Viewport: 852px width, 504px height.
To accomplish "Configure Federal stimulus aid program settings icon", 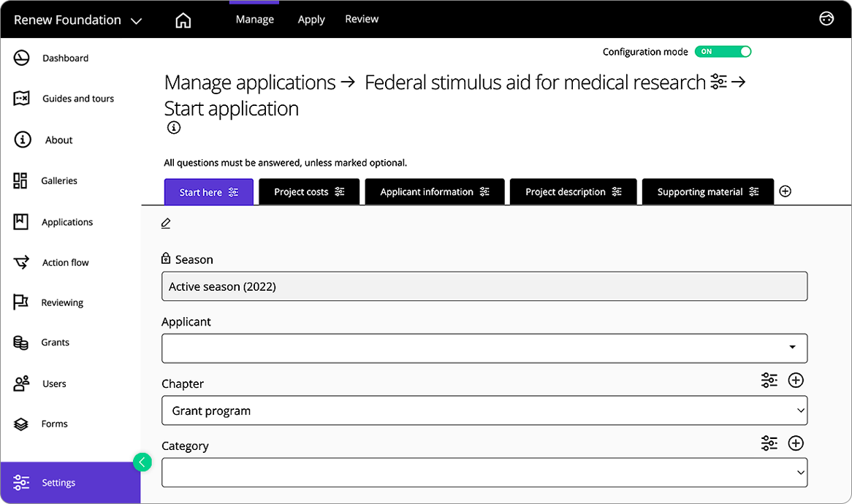I will (719, 82).
